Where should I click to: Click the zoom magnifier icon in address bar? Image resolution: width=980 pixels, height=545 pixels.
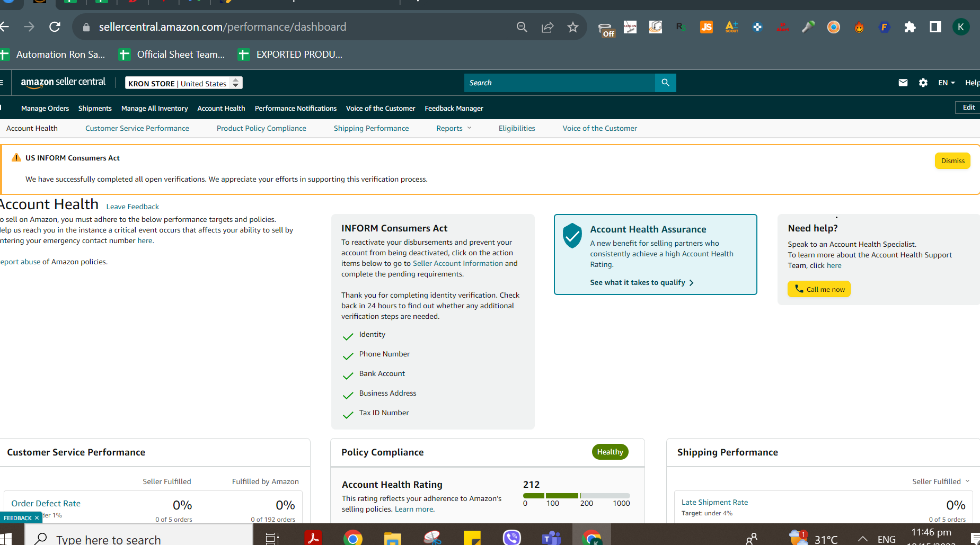pyautogui.click(x=522, y=27)
